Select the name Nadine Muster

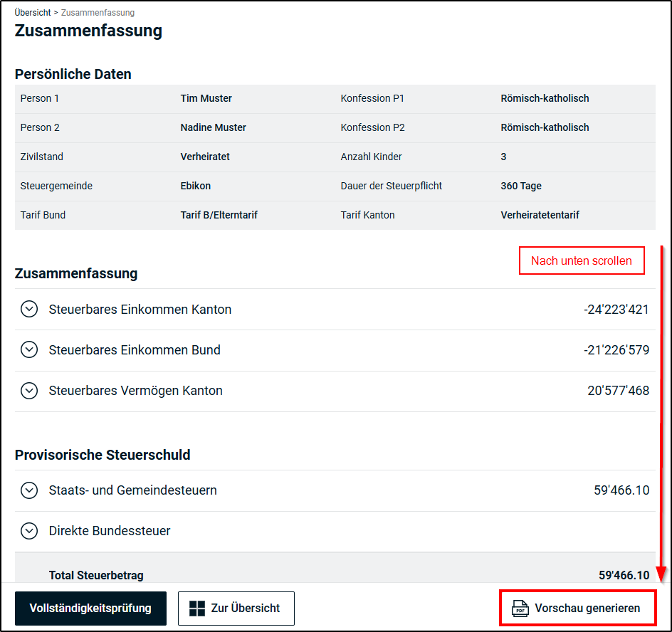coord(213,127)
